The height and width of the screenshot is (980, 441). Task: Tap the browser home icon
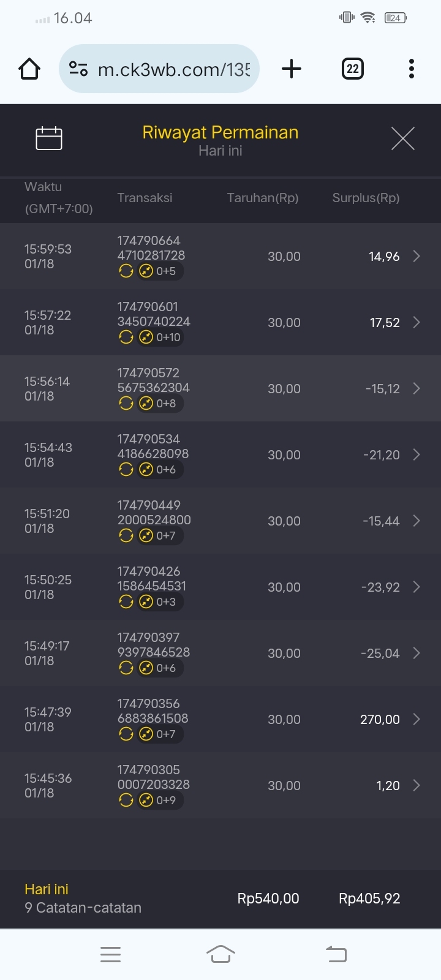pos(29,69)
